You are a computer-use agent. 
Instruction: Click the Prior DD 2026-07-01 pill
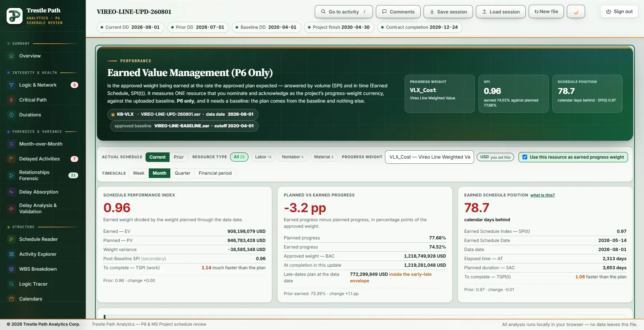point(198,27)
